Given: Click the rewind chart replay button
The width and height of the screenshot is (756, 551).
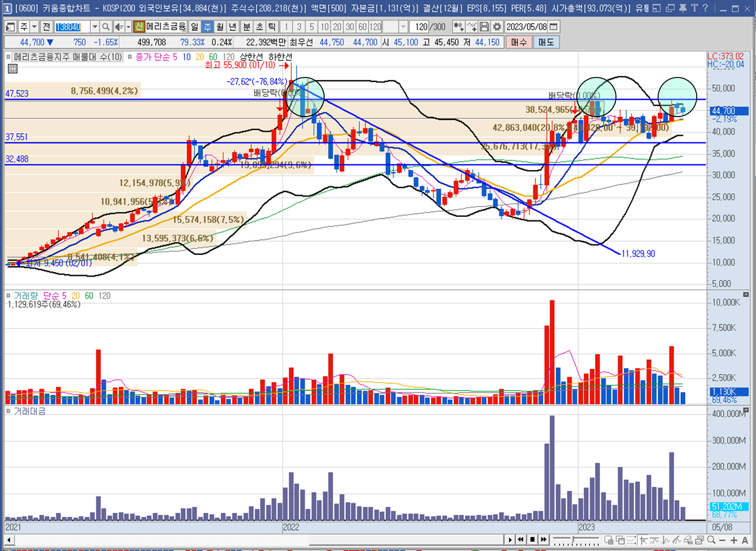Looking at the screenshot, I should (x=521, y=540).
